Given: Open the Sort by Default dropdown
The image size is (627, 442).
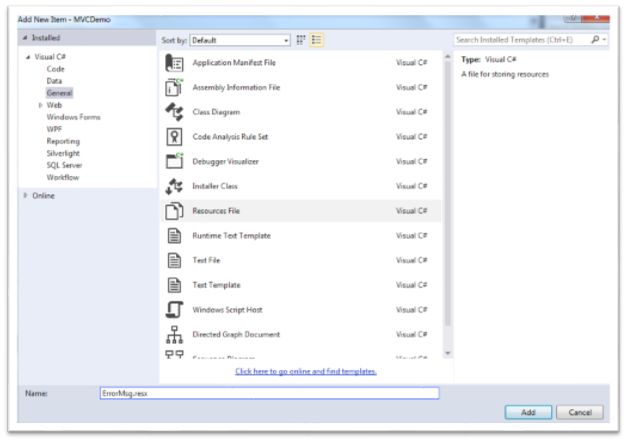Looking at the screenshot, I should [x=240, y=40].
